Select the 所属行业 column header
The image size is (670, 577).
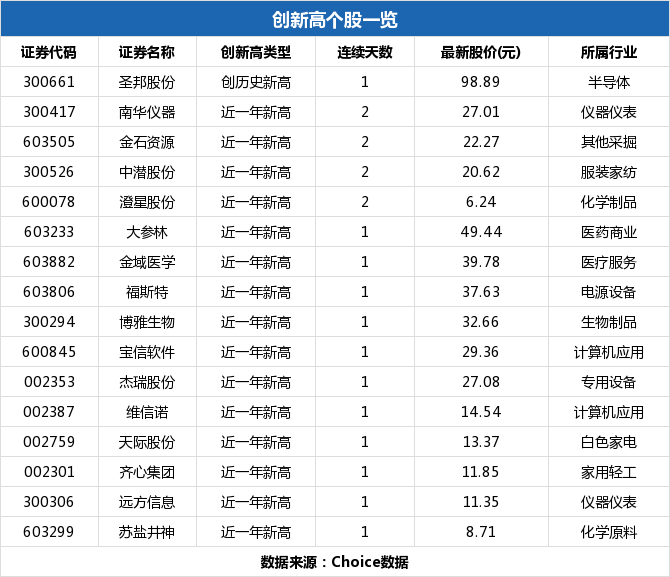(x=608, y=52)
